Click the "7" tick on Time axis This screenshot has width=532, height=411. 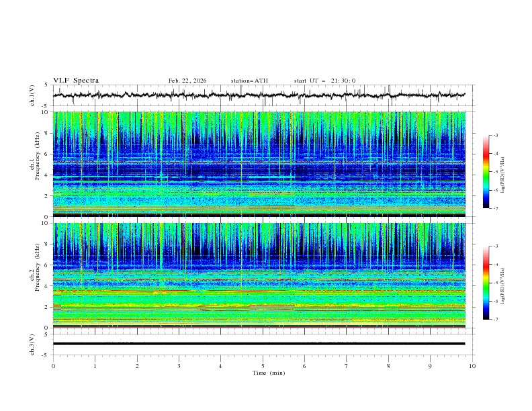tap(346, 366)
